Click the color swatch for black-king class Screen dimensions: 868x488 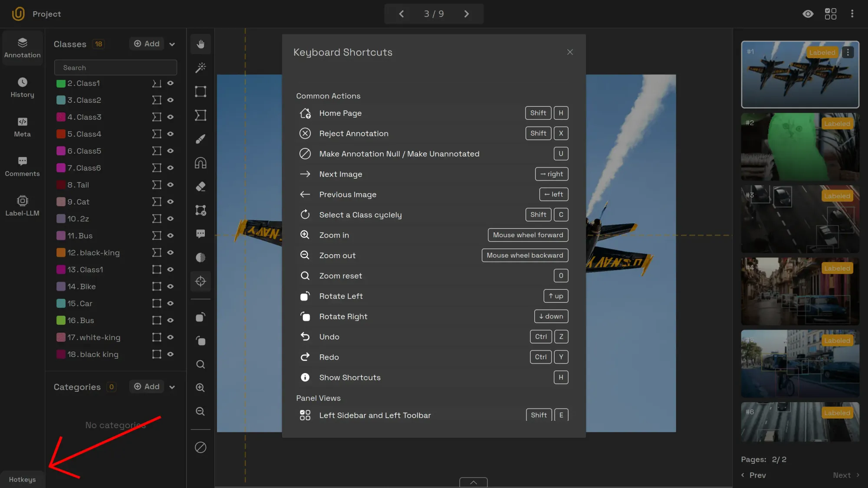click(61, 252)
